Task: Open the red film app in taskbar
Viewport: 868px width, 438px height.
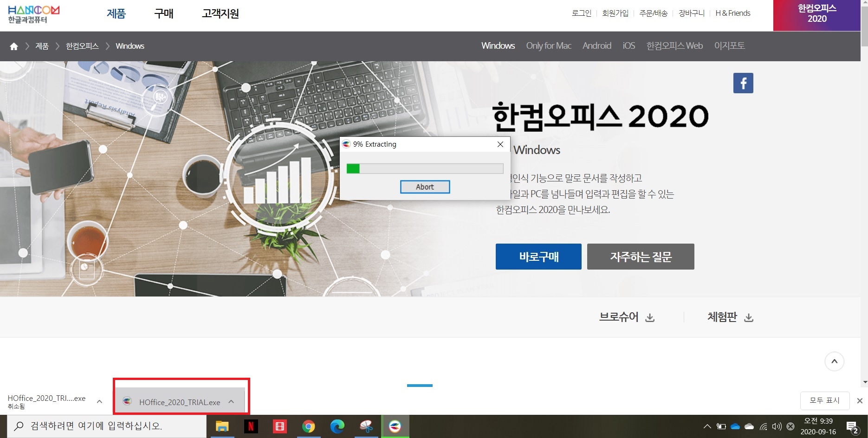Action: pos(280,426)
